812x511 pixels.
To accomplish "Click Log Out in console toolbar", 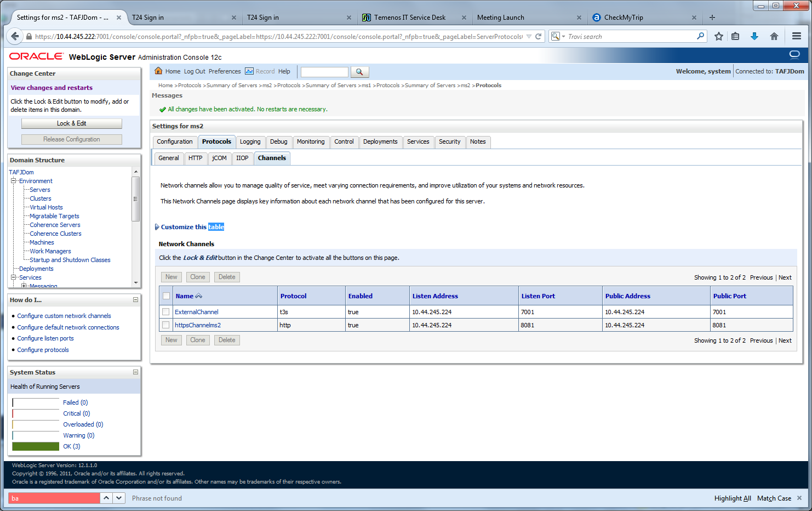I will [x=195, y=71].
